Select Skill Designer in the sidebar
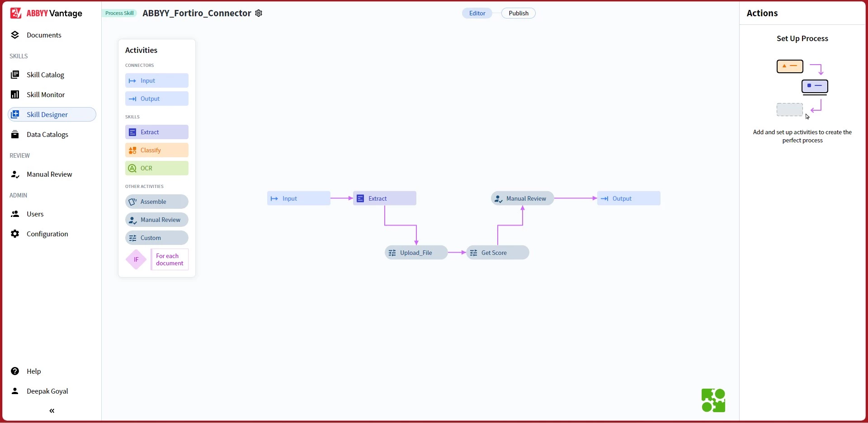 tap(52, 115)
